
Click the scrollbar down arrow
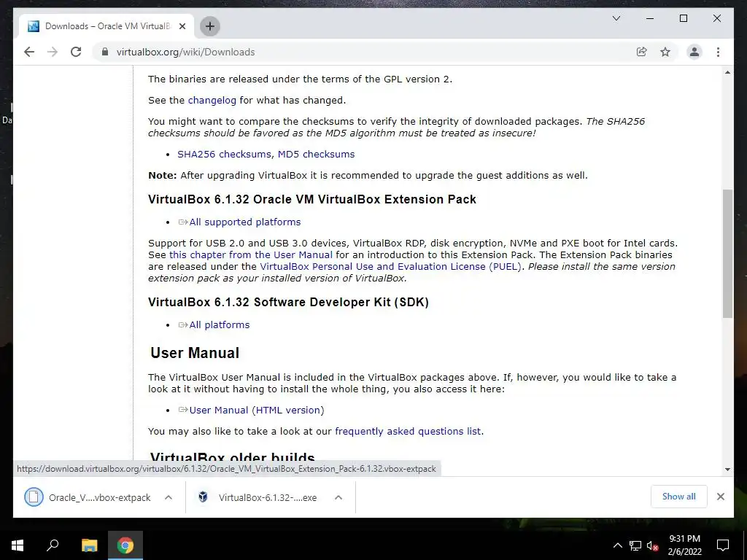(727, 470)
